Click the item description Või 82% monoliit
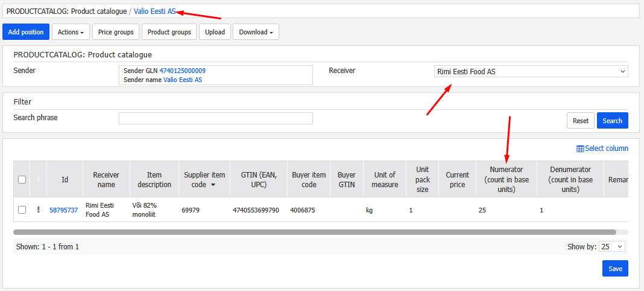Viewport: 644px width, 291px height. point(146,209)
